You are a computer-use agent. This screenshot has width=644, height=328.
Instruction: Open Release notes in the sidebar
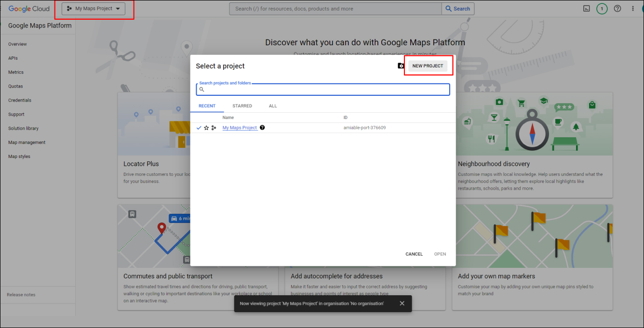[x=21, y=295]
